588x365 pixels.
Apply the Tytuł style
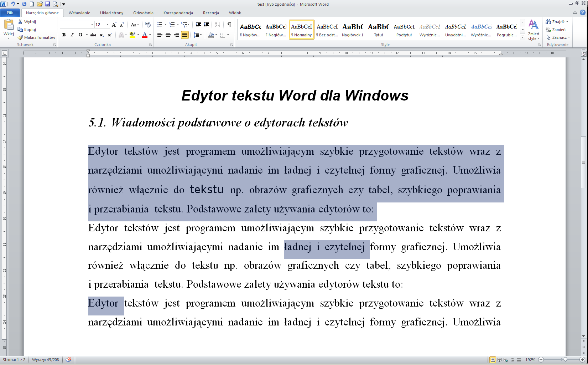pyautogui.click(x=379, y=30)
